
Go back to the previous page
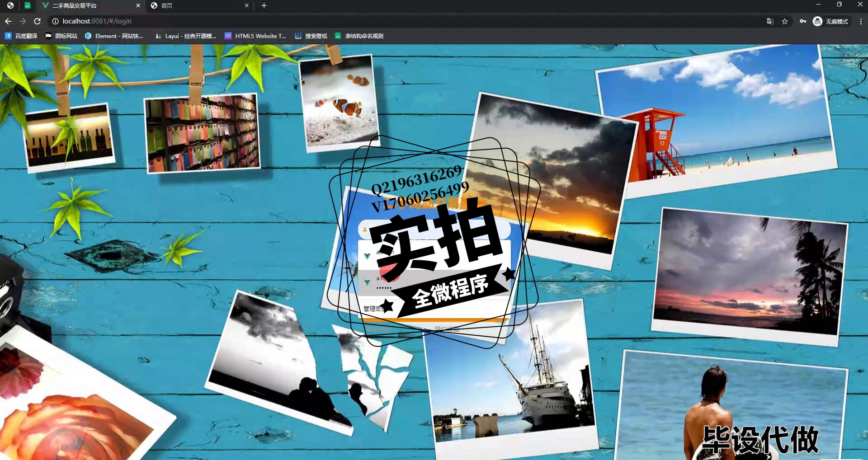coord(8,21)
